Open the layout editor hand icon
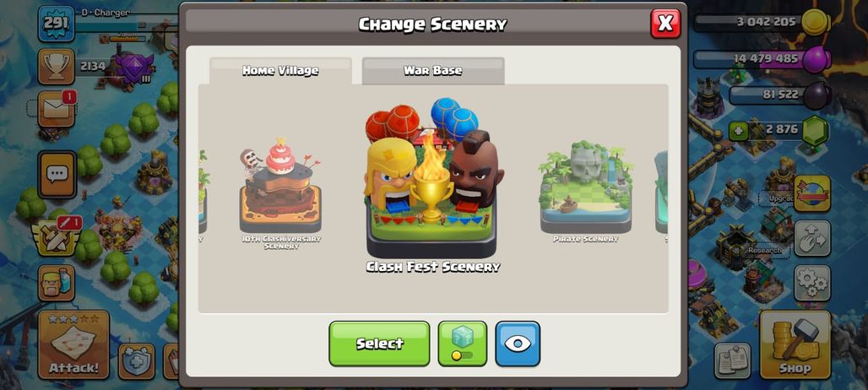This screenshot has height=390, width=868. (x=812, y=238)
